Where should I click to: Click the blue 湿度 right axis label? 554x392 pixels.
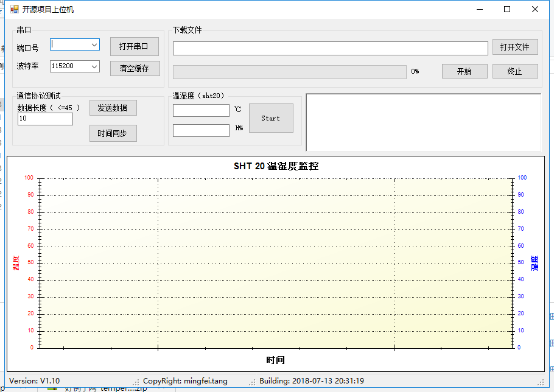point(535,264)
